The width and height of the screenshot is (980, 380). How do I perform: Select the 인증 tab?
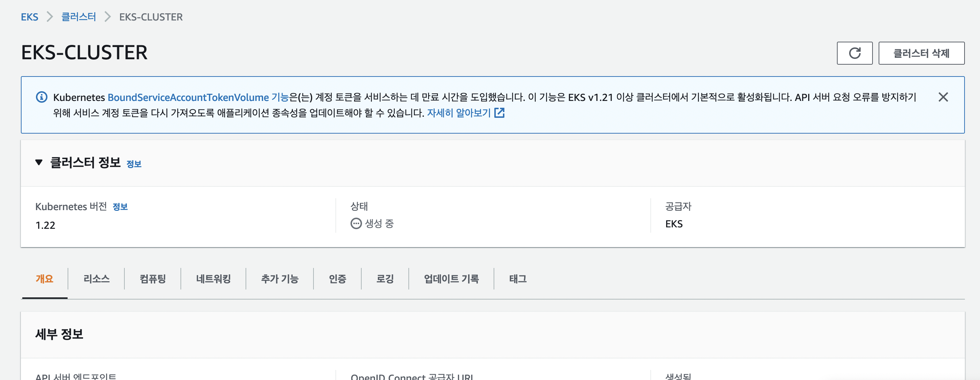point(338,279)
